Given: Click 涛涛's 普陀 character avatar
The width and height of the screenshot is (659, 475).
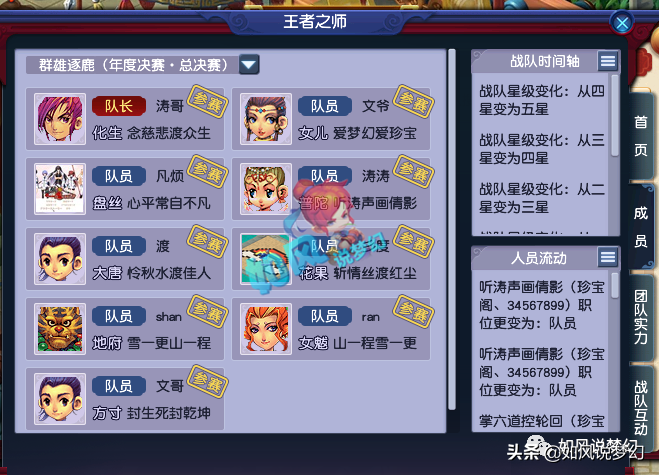Looking at the screenshot, I should click(x=266, y=189).
